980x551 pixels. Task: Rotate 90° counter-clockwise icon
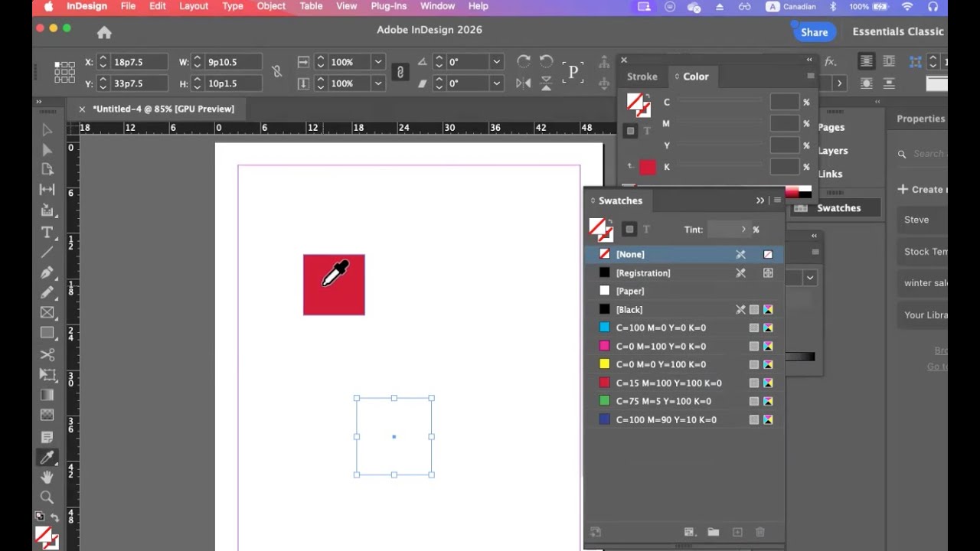pyautogui.click(x=546, y=61)
